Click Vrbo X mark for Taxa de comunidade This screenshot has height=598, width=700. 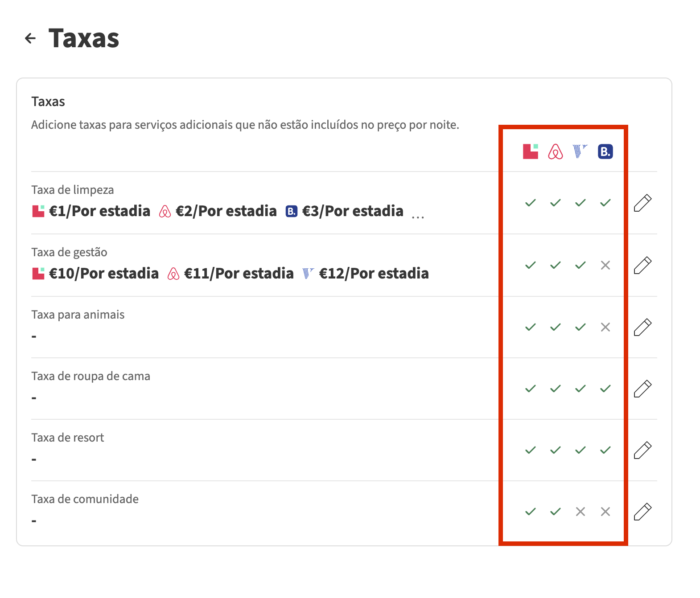(x=580, y=512)
